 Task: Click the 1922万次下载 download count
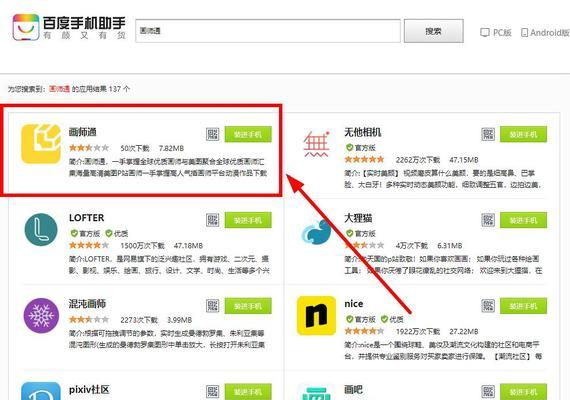coord(418,331)
